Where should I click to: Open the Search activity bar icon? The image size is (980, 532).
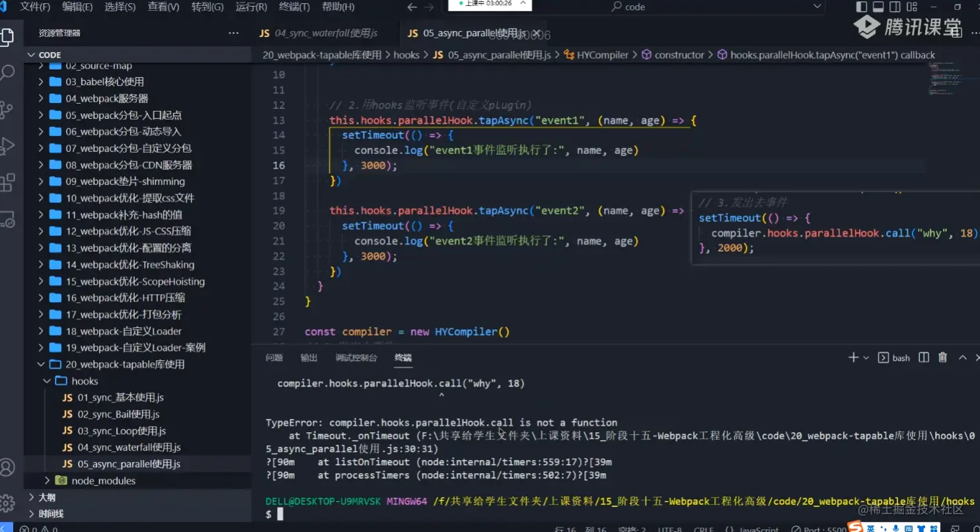pos(7,72)
